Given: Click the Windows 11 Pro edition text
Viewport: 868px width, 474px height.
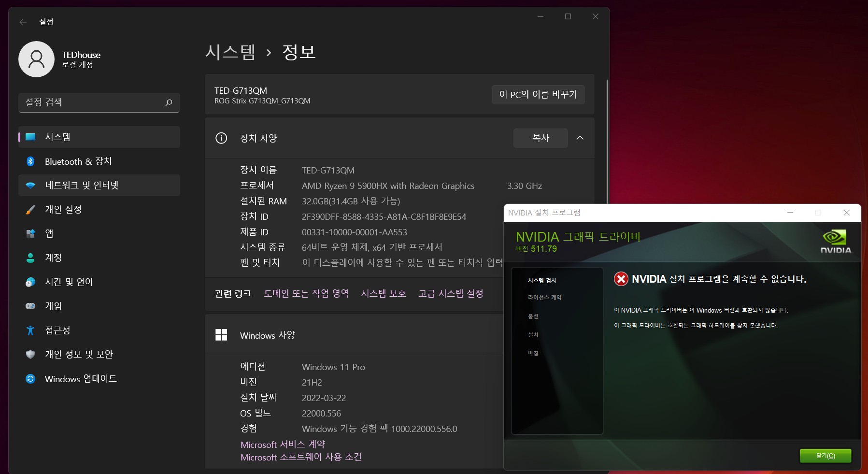Looking at the screenshot, I should coord(333,367).
